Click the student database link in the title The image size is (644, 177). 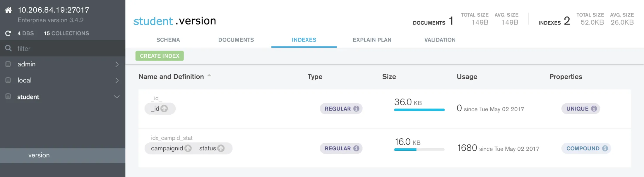point(153,21)
